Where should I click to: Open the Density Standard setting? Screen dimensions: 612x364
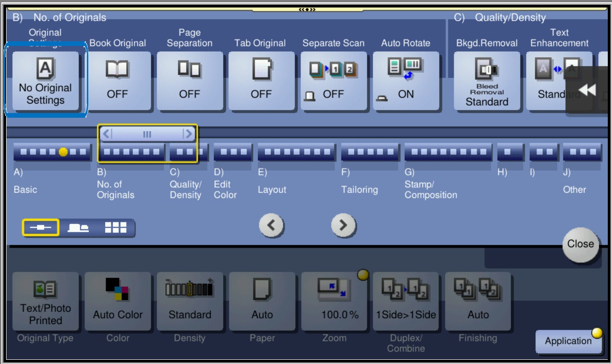[190, 302]
